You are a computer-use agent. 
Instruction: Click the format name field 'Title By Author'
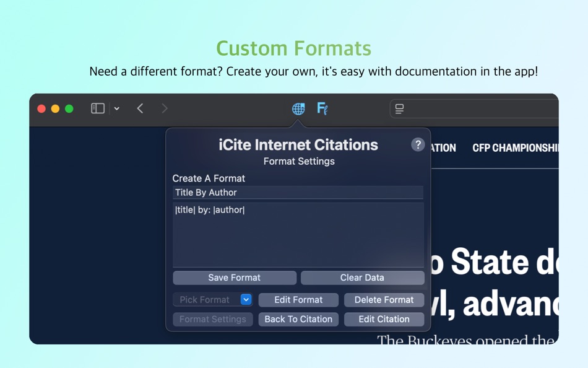298,193
